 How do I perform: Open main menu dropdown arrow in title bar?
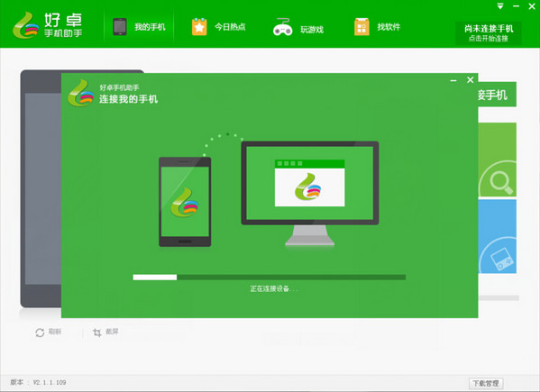click(x=500, y=6)
